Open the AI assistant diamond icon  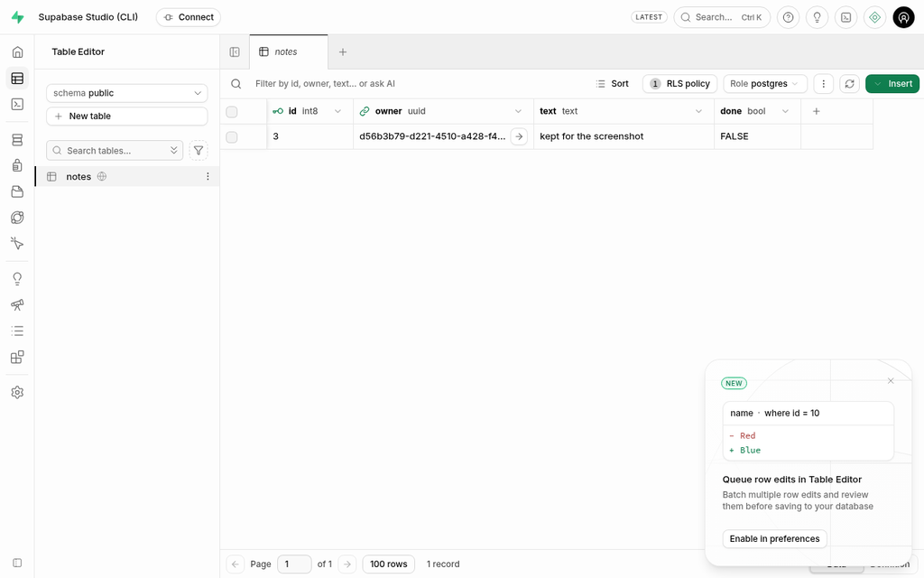(x=874, y=17)
